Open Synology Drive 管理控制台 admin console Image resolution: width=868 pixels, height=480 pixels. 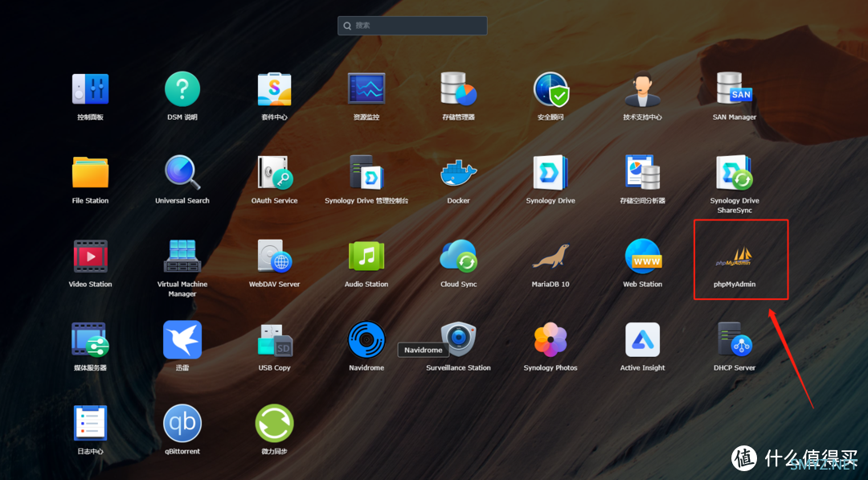(x=366, y=173)
